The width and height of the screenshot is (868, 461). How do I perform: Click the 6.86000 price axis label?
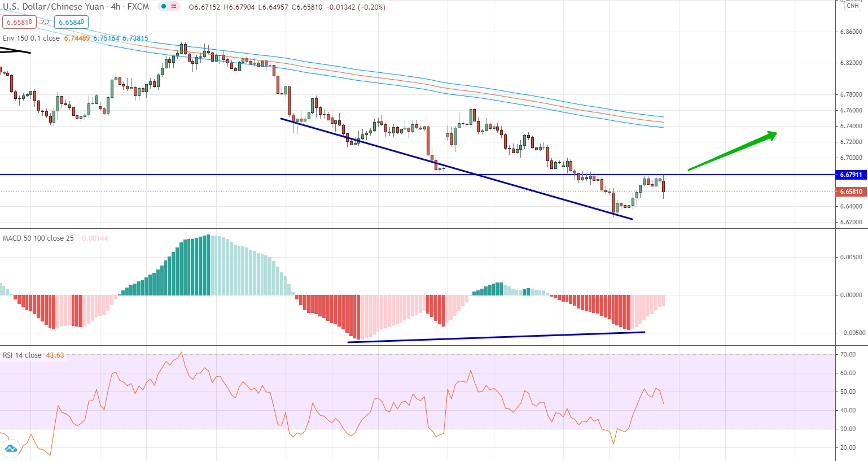[x=851, y=32]
